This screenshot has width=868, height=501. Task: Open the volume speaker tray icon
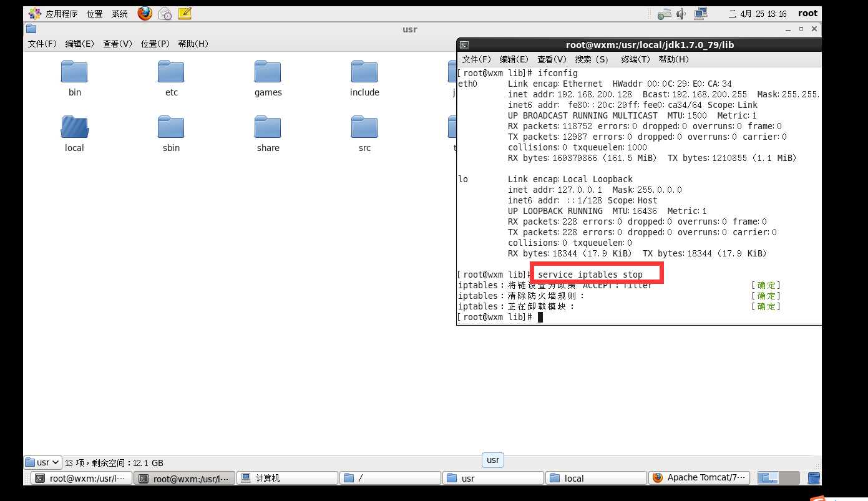click(681, 13)
